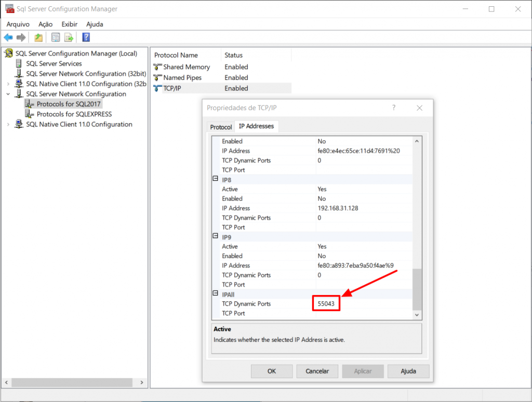This screenshot has height=402, width=532.
Task: Click the TCP/IP protocol icon
Action: tap(157, 88)
